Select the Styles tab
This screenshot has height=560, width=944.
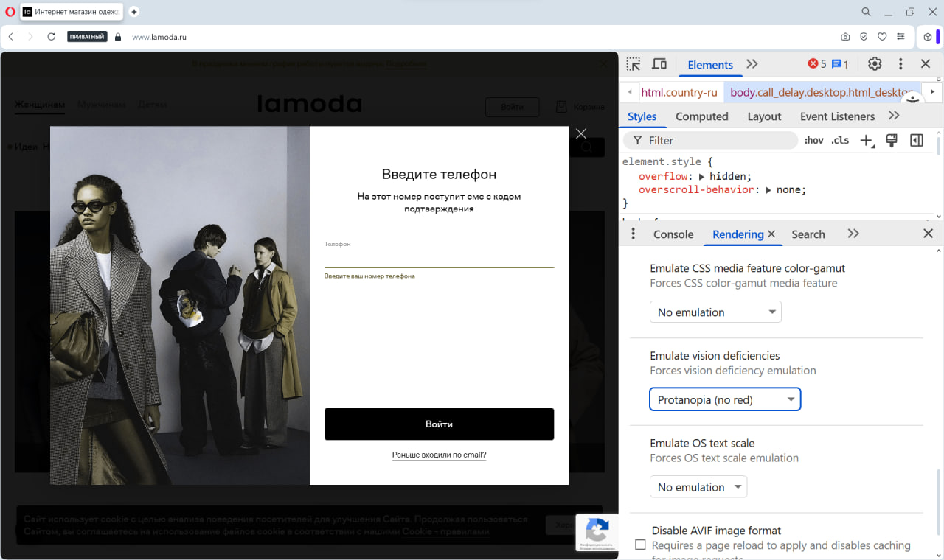[x=642, y=116]
